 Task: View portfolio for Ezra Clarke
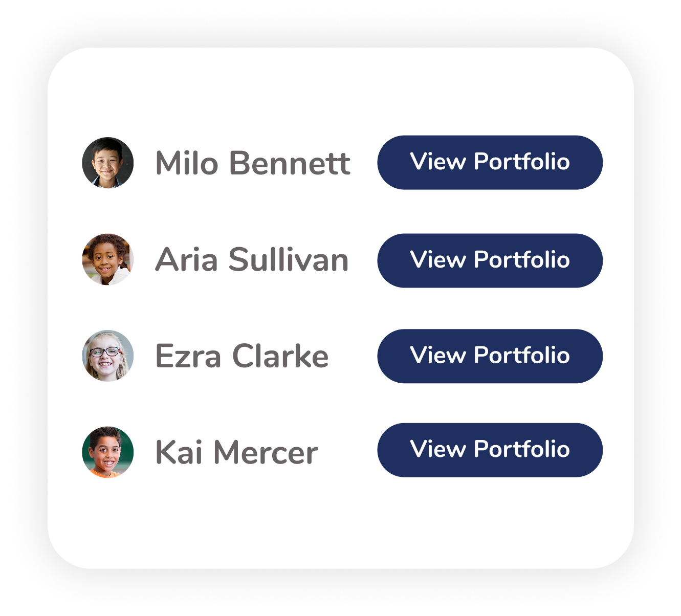point(490,356)
